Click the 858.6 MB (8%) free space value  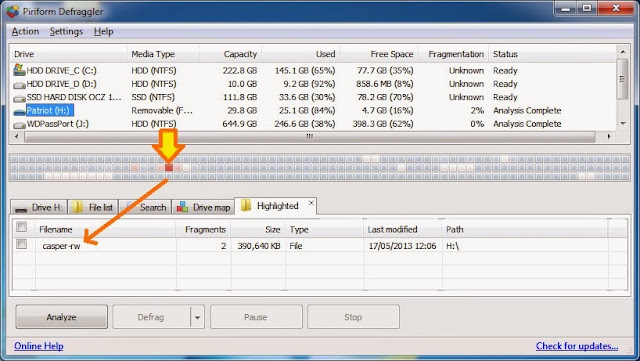click(384, 84)
